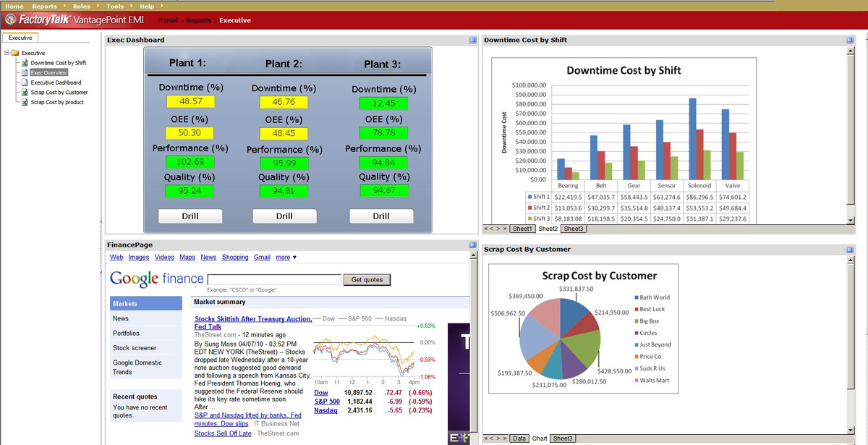Image resolution: width=868 pixels, height=445 pixels.
Task: Expand the Reports menu arrow
Action: point(63,6)
